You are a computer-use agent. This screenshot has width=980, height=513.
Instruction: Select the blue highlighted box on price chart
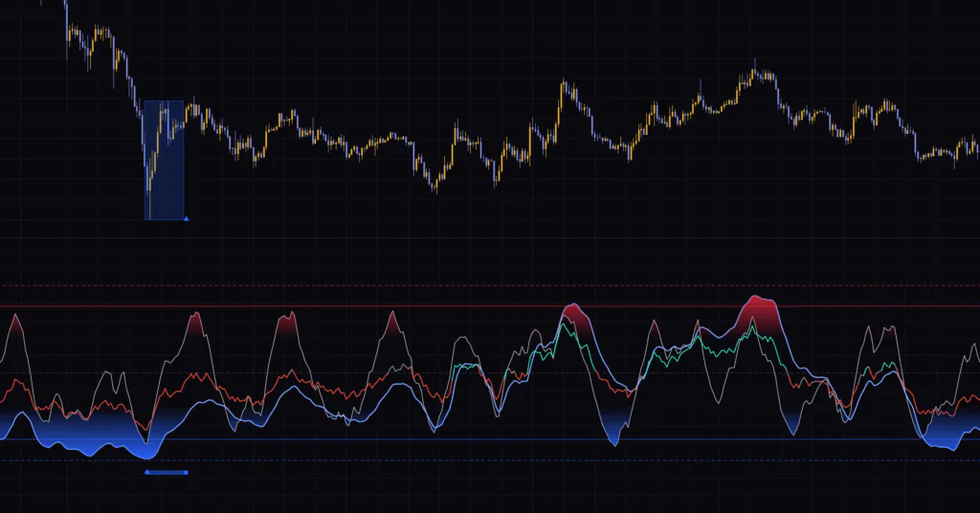pyautogui.click(x=164, y=160)
